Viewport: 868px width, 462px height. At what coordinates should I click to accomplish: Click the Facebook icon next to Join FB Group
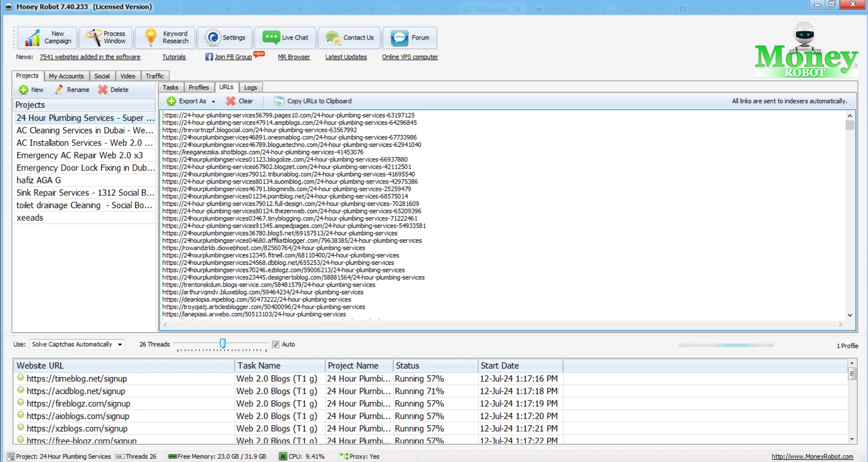[x=209, y=57]
